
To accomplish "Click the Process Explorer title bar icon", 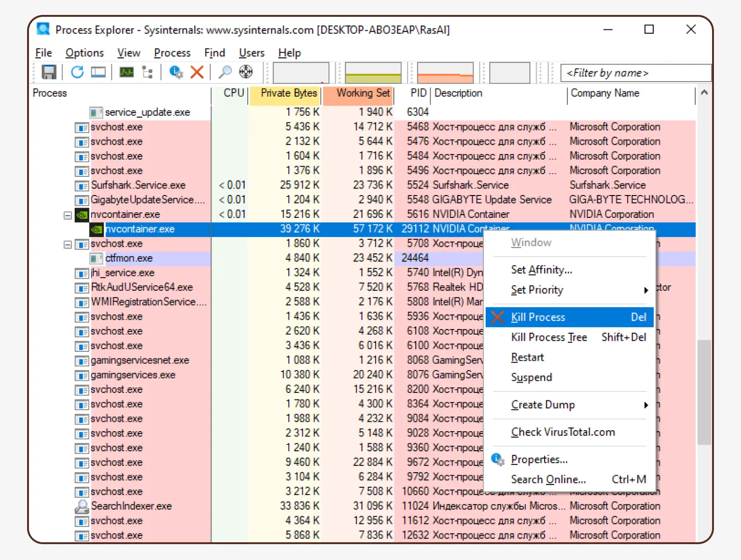I will tap(43, 29).
